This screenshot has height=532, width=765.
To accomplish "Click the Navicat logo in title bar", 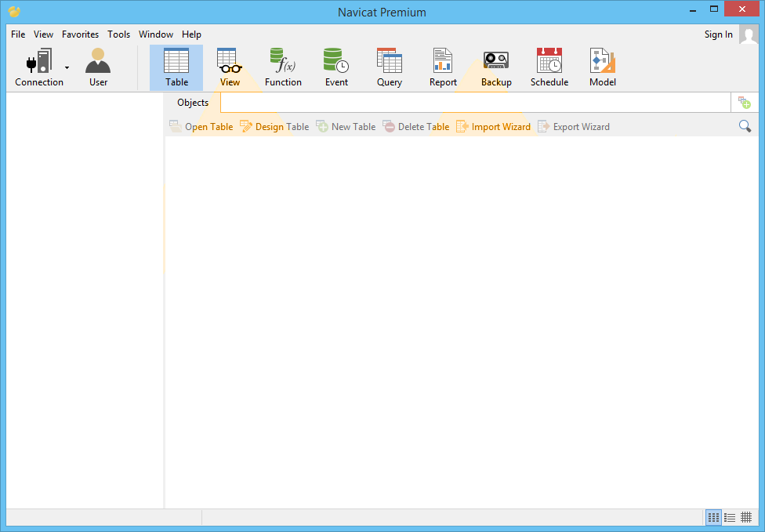I will [x=14, y=11].
